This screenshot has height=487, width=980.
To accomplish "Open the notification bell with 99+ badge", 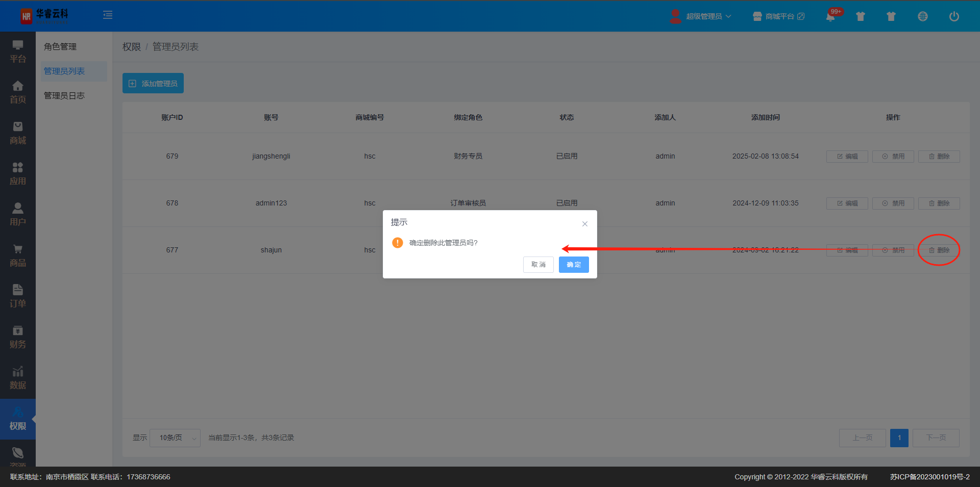I will tap(830, 16).
